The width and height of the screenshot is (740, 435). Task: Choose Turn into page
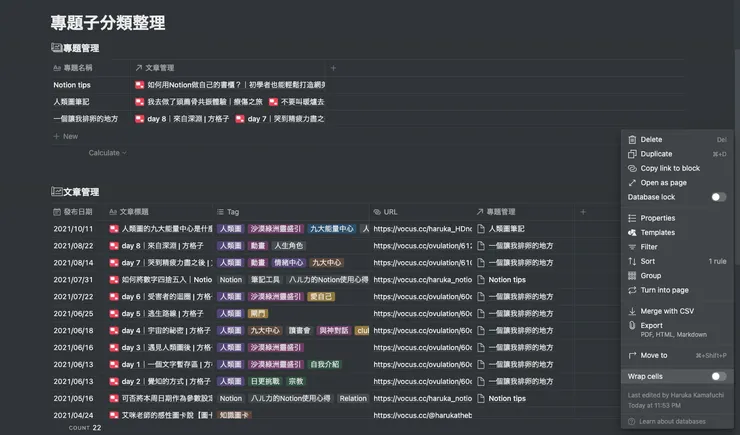coord(677,290)
